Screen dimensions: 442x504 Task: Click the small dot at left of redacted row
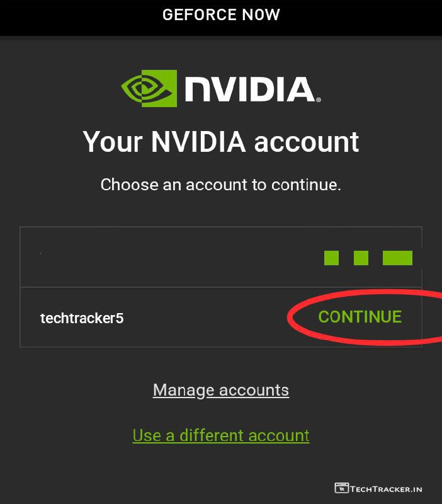point(41,253)
